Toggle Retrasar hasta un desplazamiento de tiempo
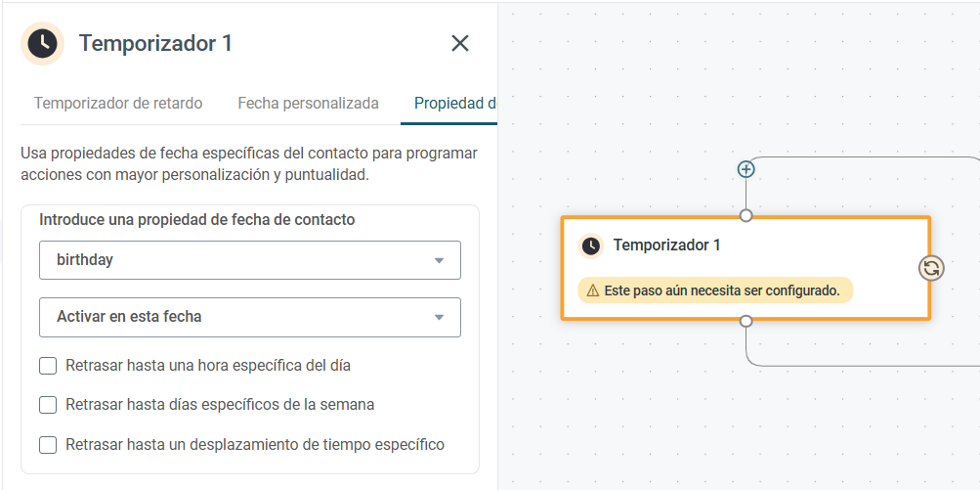This screenshot has width=980, height=490. coord(48,445)
